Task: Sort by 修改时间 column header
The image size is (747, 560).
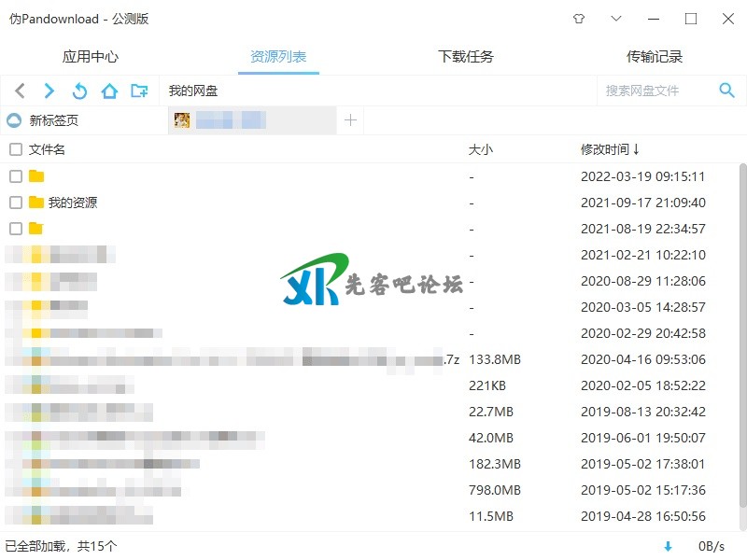Action: point(610,149)
